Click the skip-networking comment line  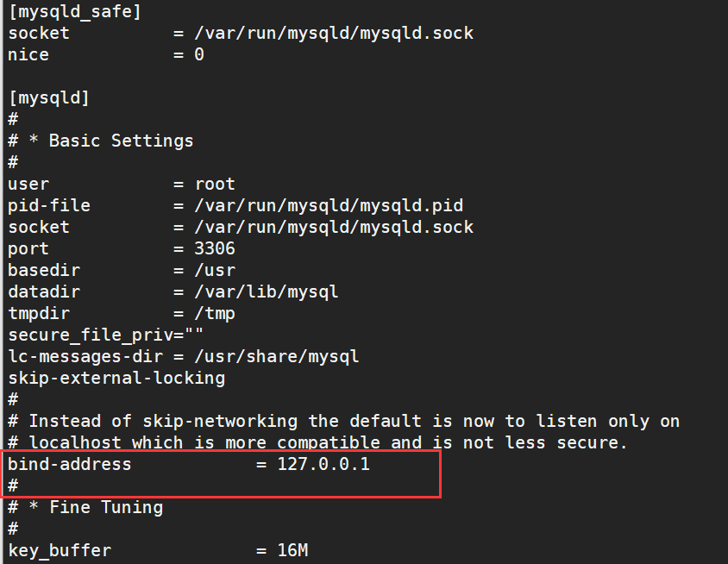(x=343, y=421)
